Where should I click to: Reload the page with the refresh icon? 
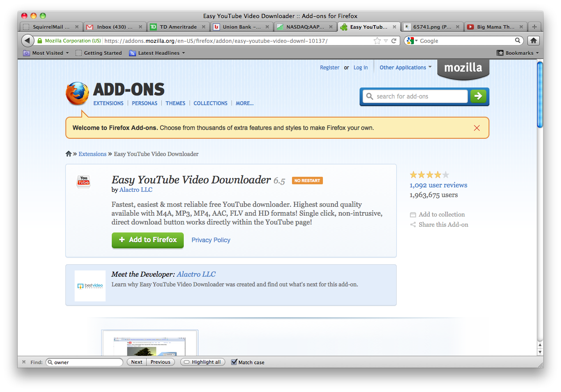(394, 41)
